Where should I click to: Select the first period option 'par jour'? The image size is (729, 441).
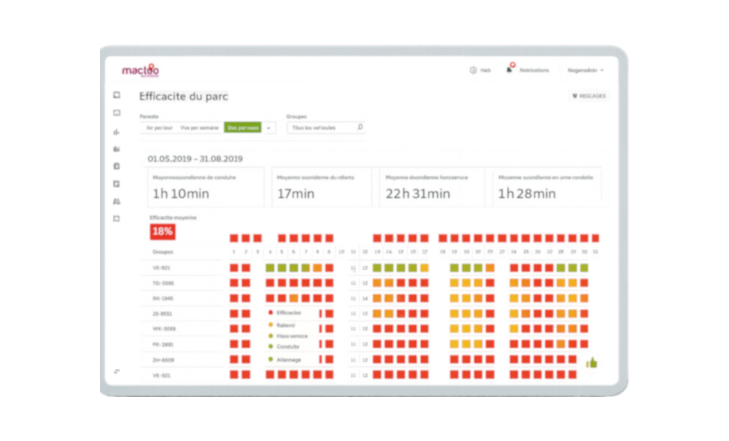160,128
